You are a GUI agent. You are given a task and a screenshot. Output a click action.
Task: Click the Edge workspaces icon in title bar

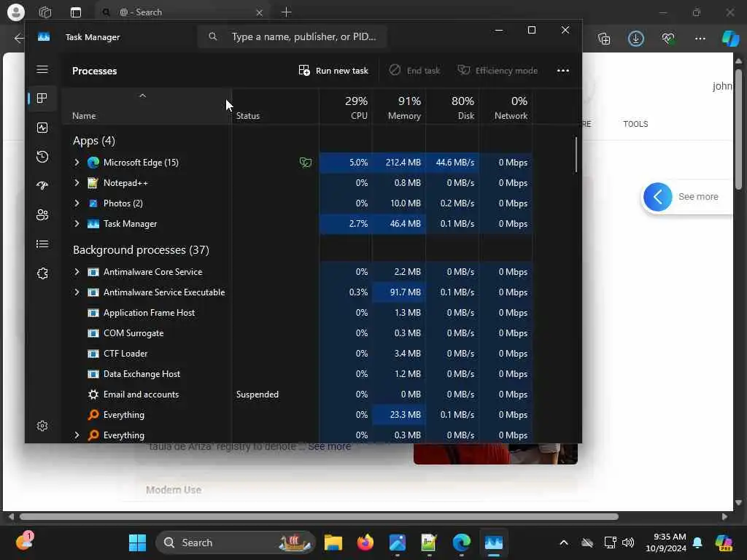click(x=45, y=12)
